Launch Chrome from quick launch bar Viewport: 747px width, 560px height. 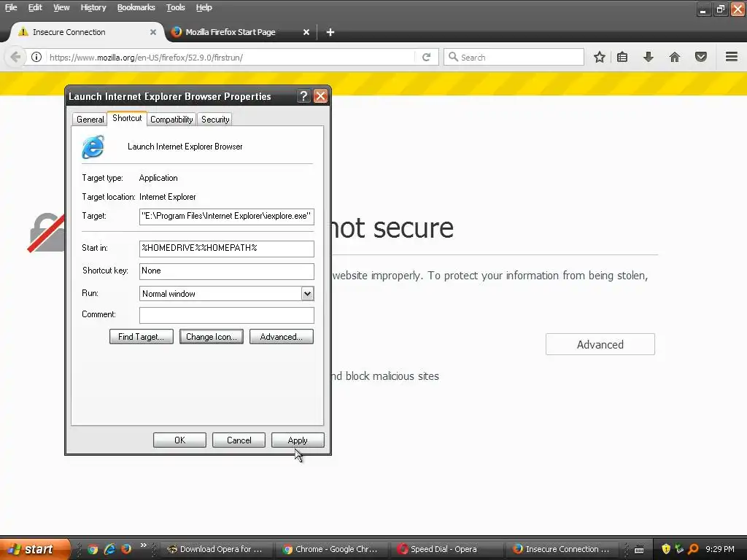tap(93, 549)
